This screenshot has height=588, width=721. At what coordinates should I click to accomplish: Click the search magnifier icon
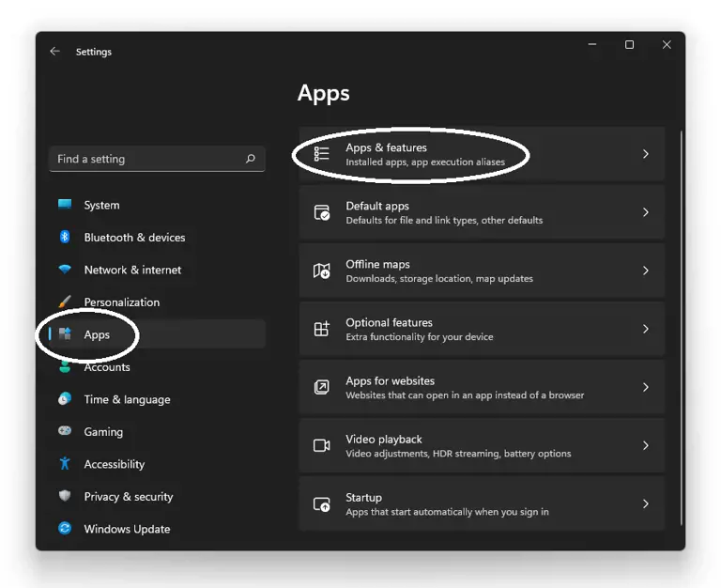250,160
